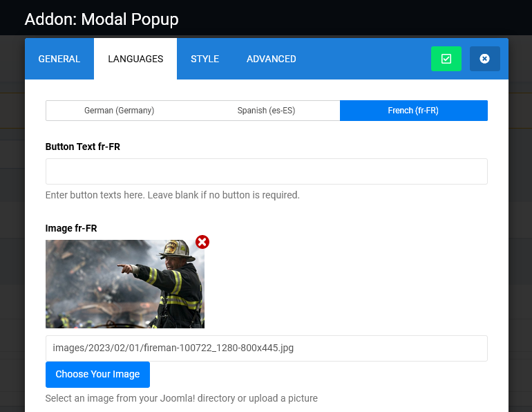The image size is (532, 412).
Task: Click the 'Enter button texts here' hint
Action: click(173, 195)
